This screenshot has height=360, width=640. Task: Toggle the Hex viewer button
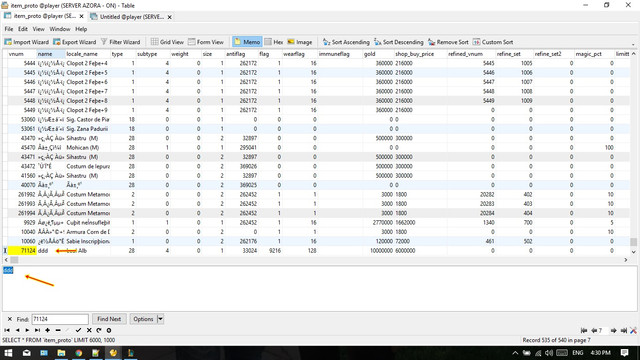[x=274, y=42]
